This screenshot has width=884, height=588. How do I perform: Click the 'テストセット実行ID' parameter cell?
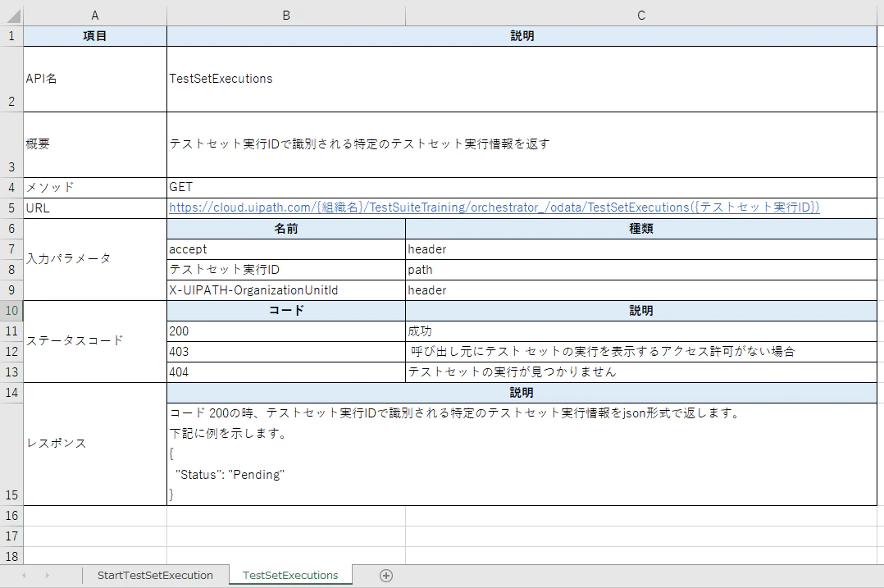[x=286, y=270]
